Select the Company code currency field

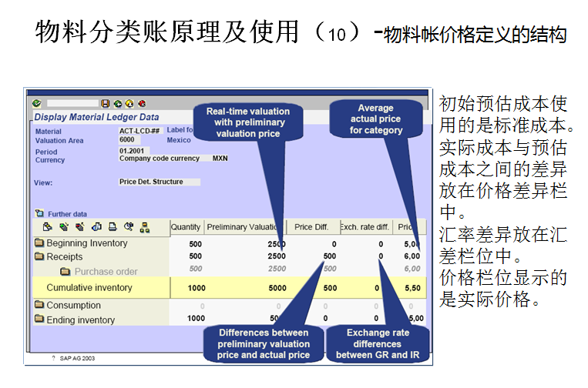point(160,159)
